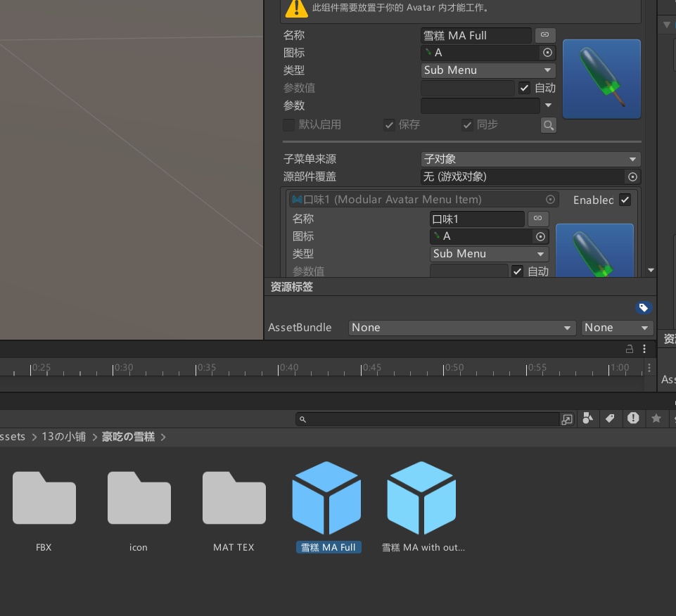Click the project search magnifier icon
Screen dimensions: 676x616
(302, 419)
